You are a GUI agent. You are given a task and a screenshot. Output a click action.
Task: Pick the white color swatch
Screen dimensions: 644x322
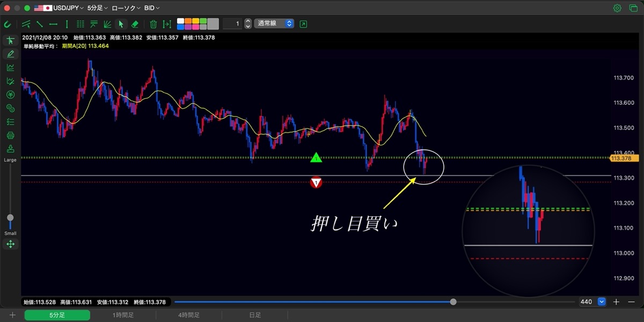click(180, 21)
